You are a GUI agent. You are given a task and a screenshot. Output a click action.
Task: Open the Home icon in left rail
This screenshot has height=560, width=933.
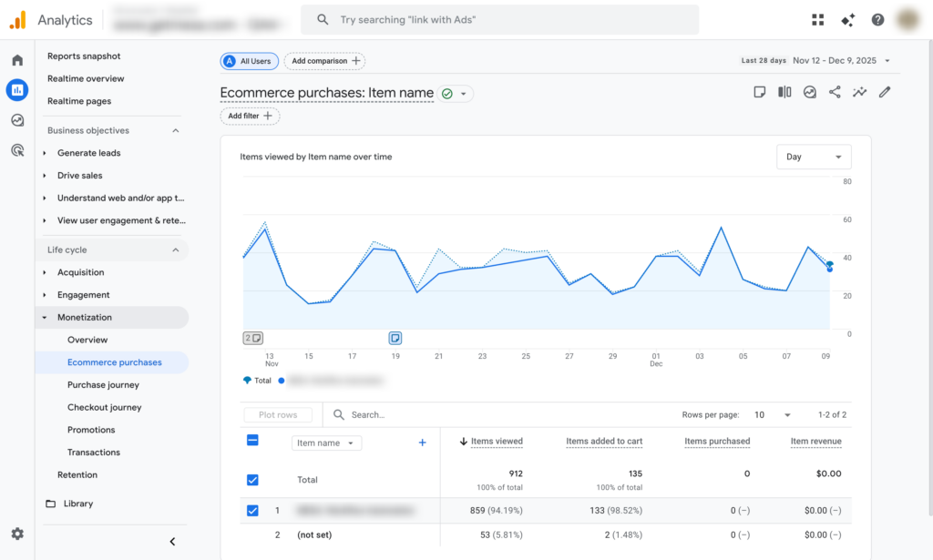pos(17,60)
